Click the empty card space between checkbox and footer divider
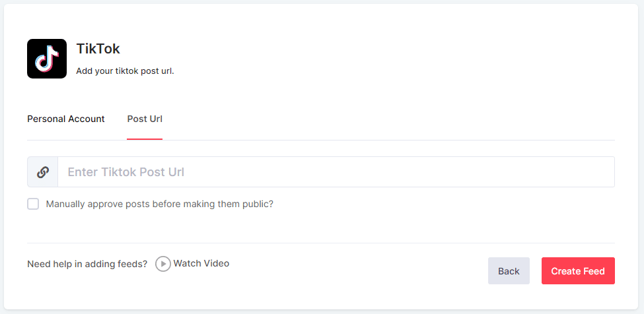Image resolution: width=644 pixels, height=314 pixels. pyautogui.click(x=321, y=226)
